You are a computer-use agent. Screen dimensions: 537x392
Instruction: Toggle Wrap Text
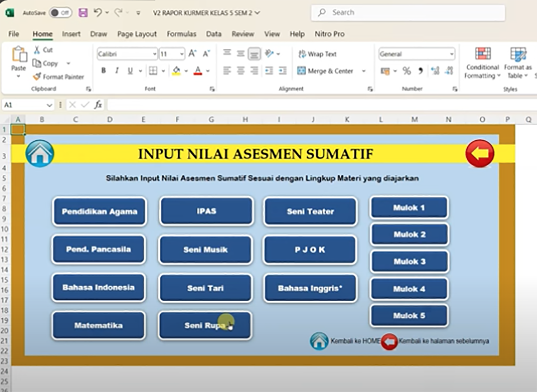coord(317,54)
